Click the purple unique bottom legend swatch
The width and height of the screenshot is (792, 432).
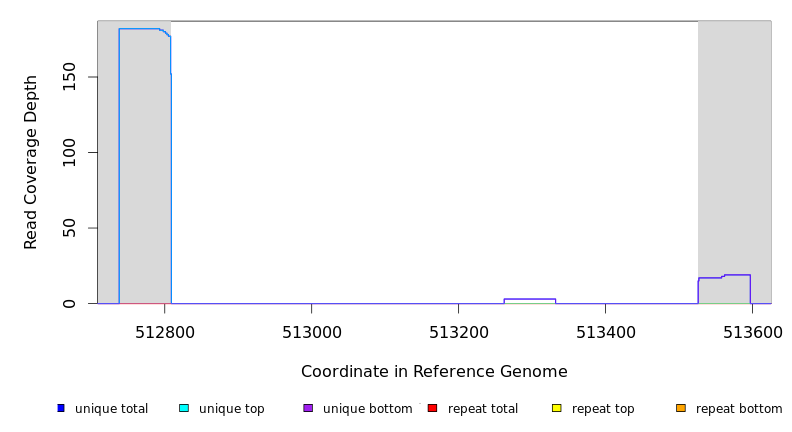coord(308,408)
